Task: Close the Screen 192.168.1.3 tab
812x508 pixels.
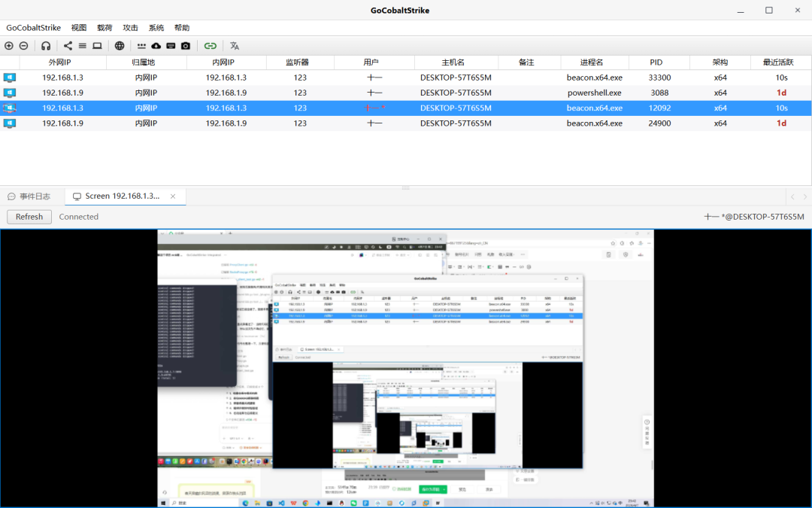Action: pos(173,196)
